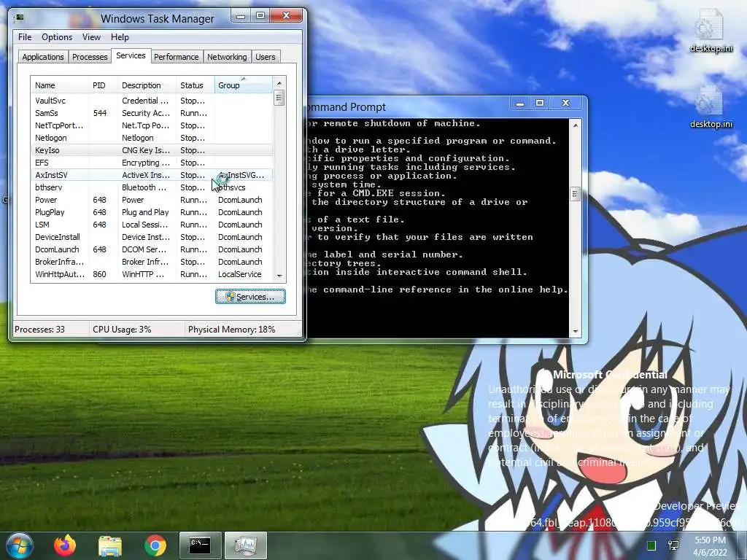Click the CPU Usage status entry

[x=122, y=329]
